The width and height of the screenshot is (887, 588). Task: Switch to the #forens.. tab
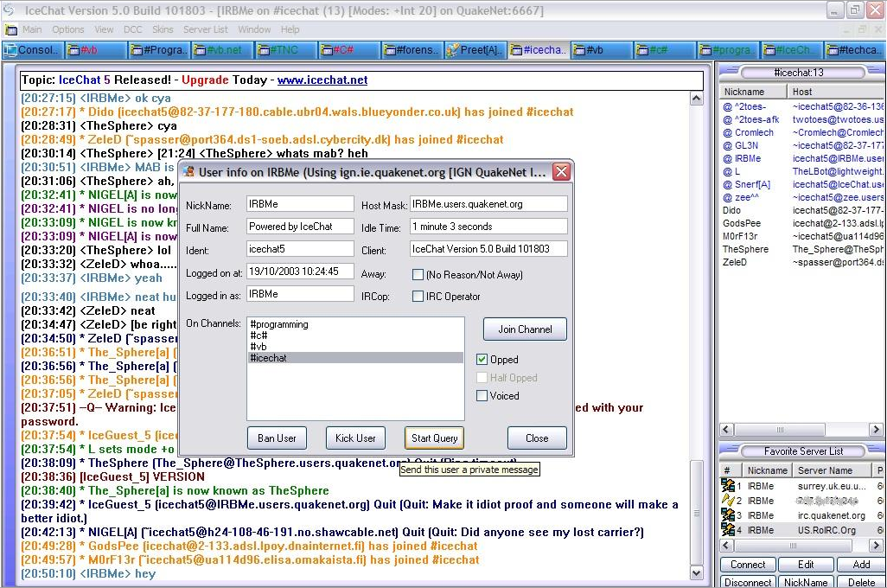pyautogui.click(x=412, y=50)
